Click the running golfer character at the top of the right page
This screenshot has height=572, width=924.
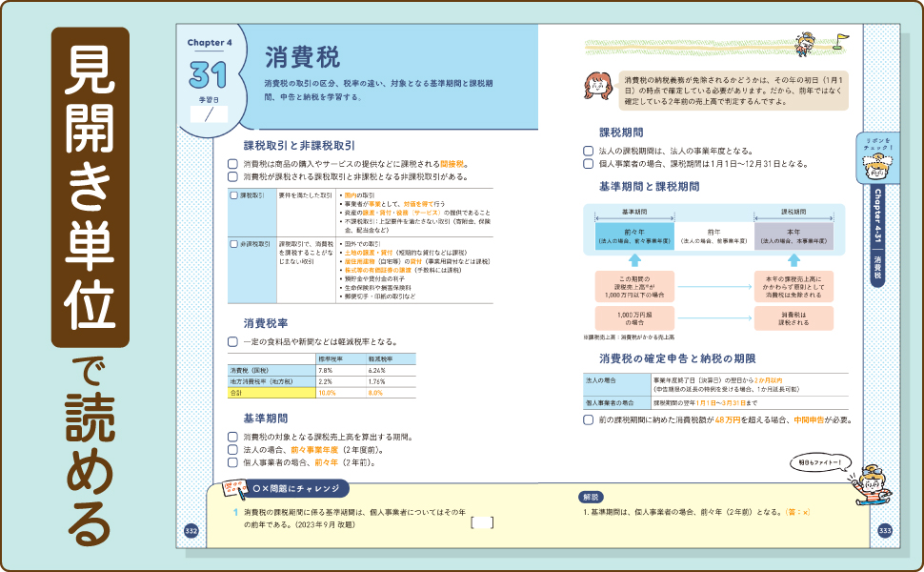(805, 44)
